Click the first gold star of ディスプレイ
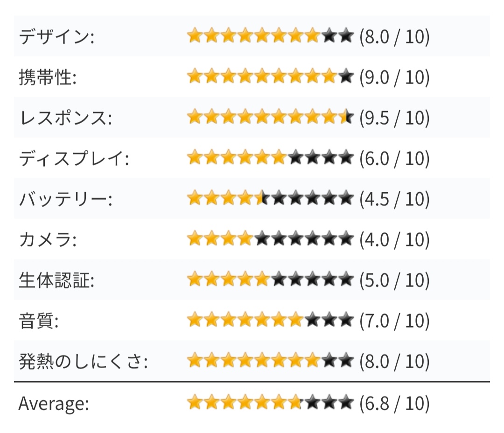The height and width of the screenshot is (433, 504). tap(195, 158)
